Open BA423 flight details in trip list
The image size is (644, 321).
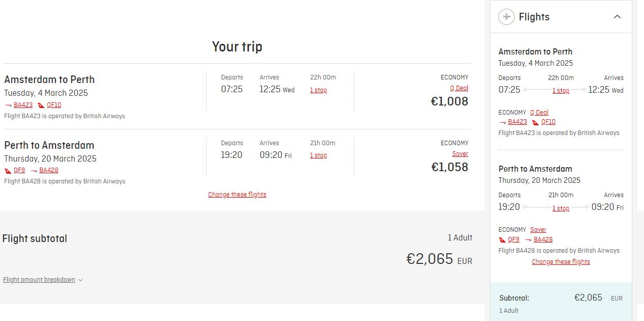pyautogui.click(x=23, y=105)
